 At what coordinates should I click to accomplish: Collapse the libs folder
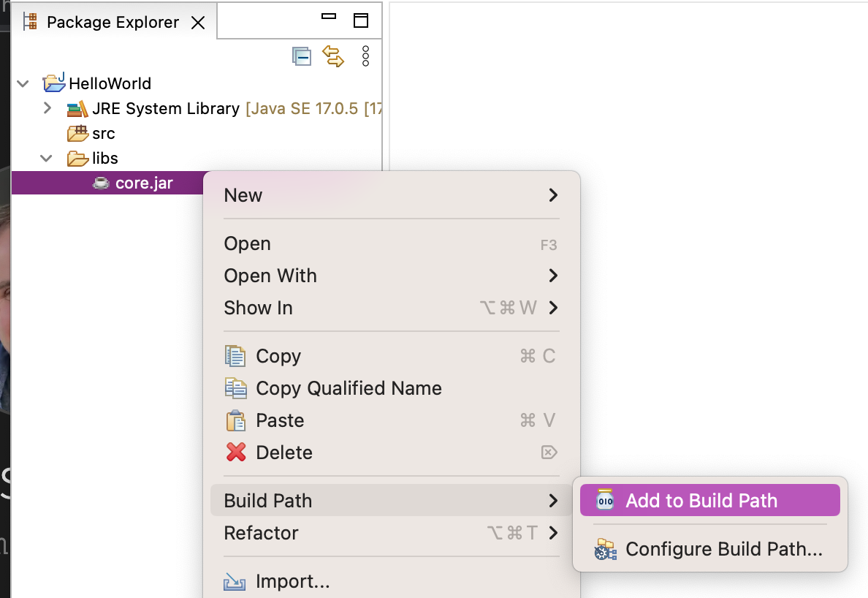click(x=47, y=158)
